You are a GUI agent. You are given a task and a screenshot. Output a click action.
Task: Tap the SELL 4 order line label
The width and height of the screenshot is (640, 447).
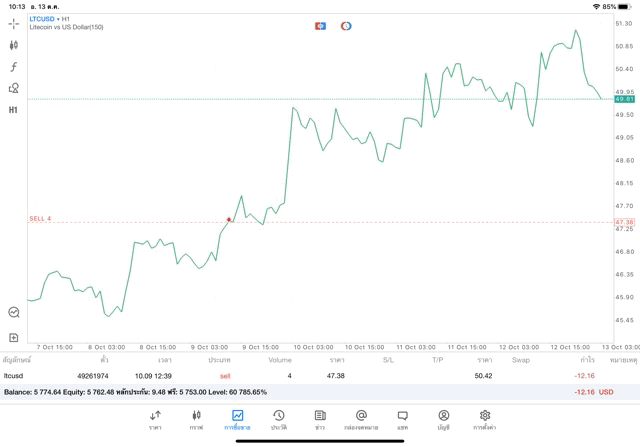(40, 218)
